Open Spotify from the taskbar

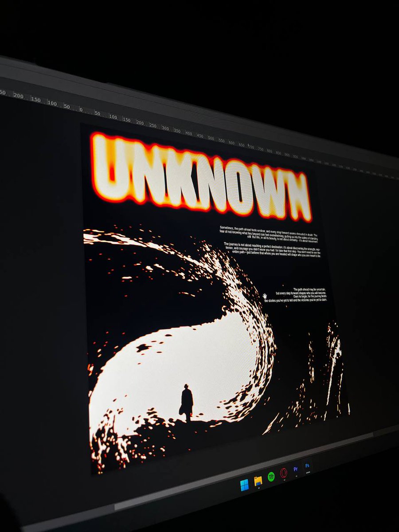coord(271,477)
